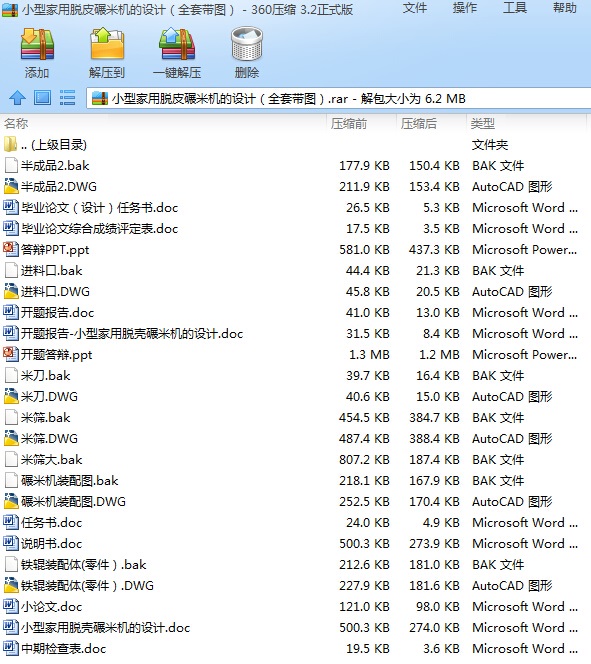Select the 上级目录 parent folder icon
Image resolution: width=591 pixels, height=664 pixels.
pyautogui.click(x=10, y=144)
